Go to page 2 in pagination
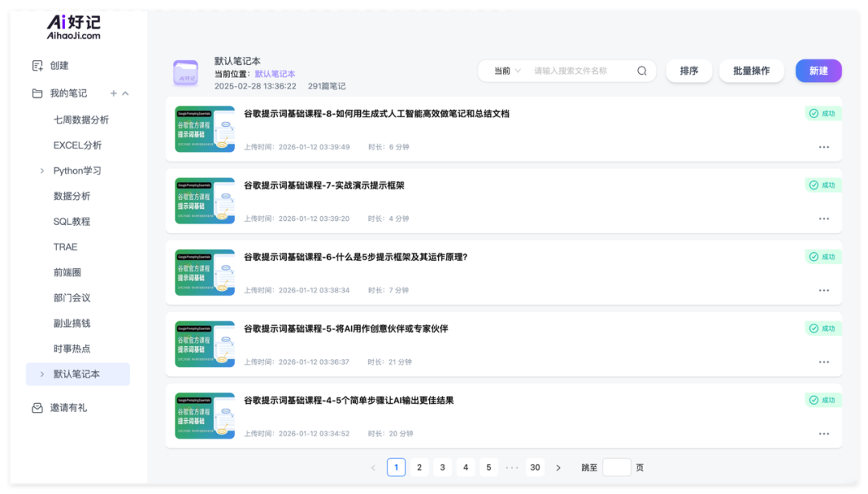Viewport: 868px width, 494px height. [x=419, y=467]
